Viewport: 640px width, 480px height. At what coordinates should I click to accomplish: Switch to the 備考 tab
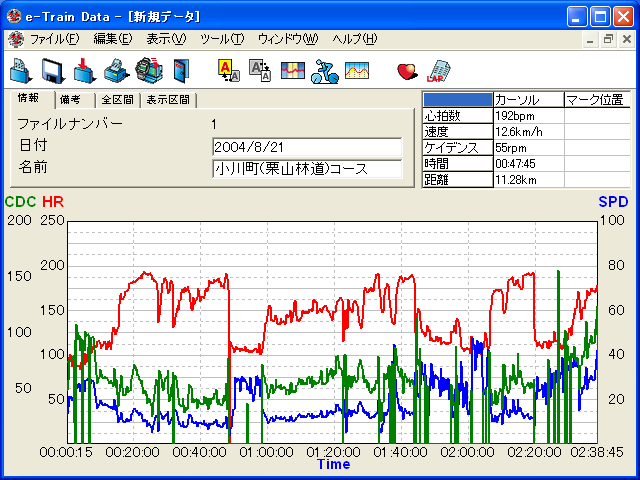click(x=75, y=100)
